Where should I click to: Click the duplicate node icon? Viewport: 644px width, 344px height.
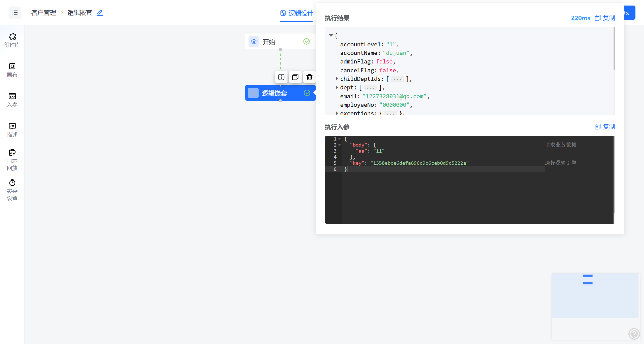tap(295, 77)
